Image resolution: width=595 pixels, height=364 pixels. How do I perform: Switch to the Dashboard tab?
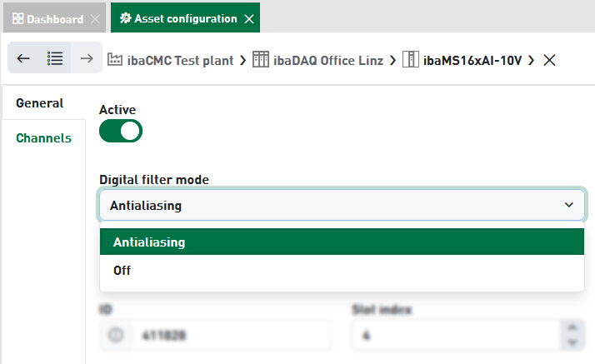click(x=55, y=17)
